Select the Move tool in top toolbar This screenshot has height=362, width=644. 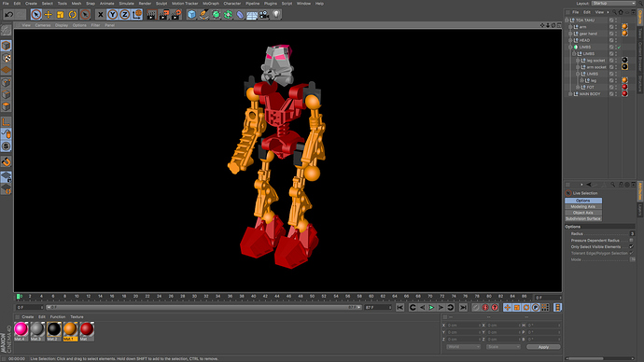pos(49,15)
